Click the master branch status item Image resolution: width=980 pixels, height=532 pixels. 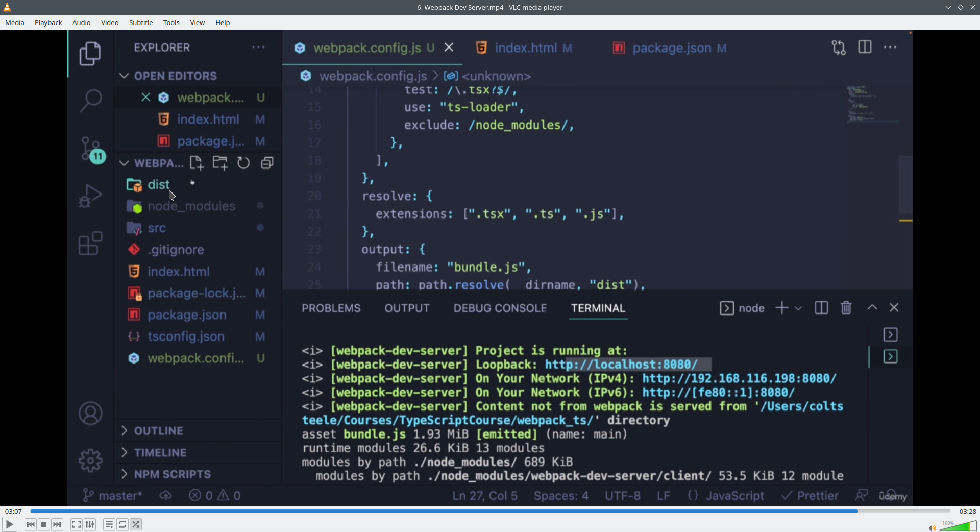[113, 496]
